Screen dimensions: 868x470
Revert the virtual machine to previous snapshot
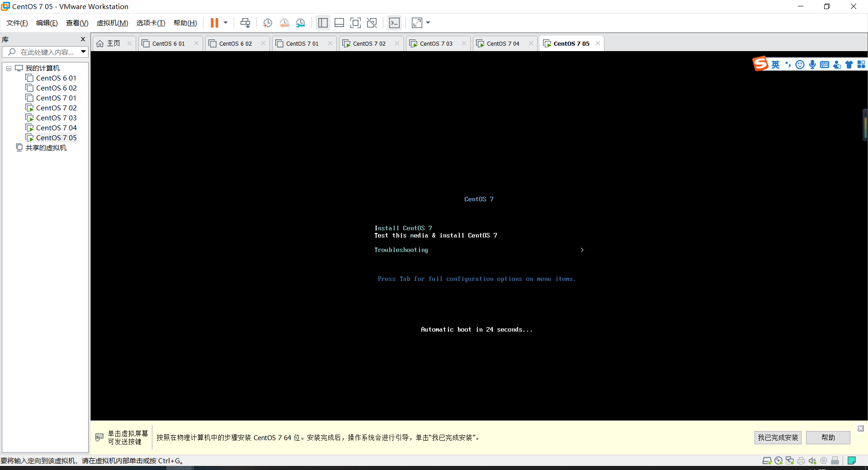[x=284, y=23]
